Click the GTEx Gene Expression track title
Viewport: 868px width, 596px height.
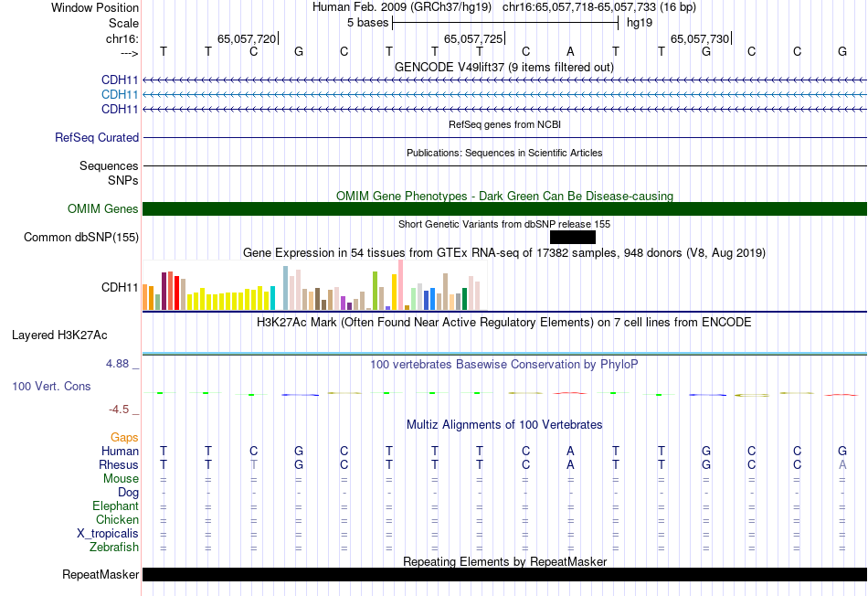point(504,253)
